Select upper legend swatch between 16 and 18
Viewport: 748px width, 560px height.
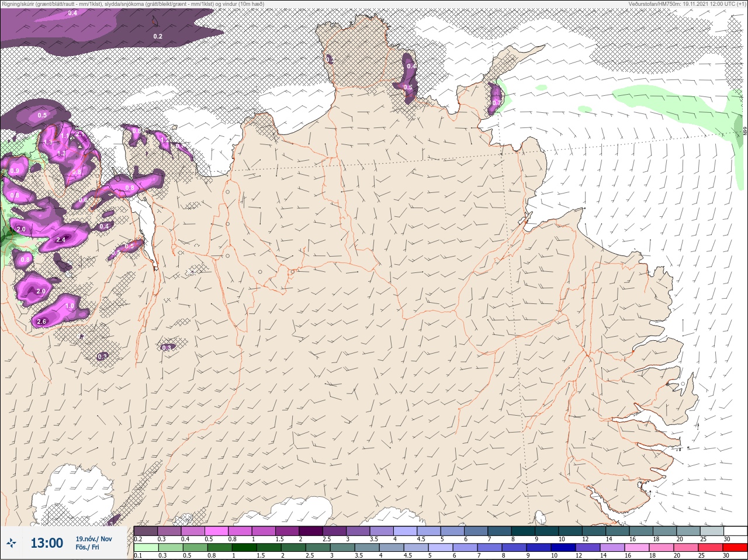[641, 531]
